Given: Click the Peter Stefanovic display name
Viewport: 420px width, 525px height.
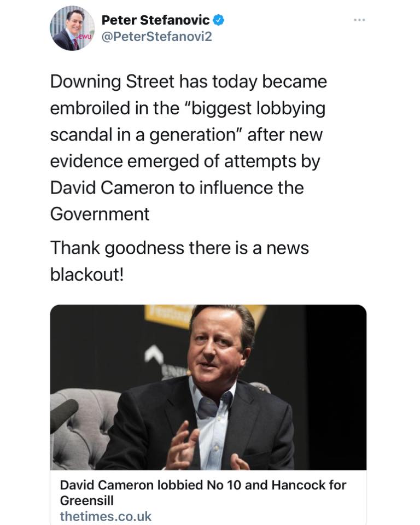Looking at the screenshot, I should tap(155, 20).
